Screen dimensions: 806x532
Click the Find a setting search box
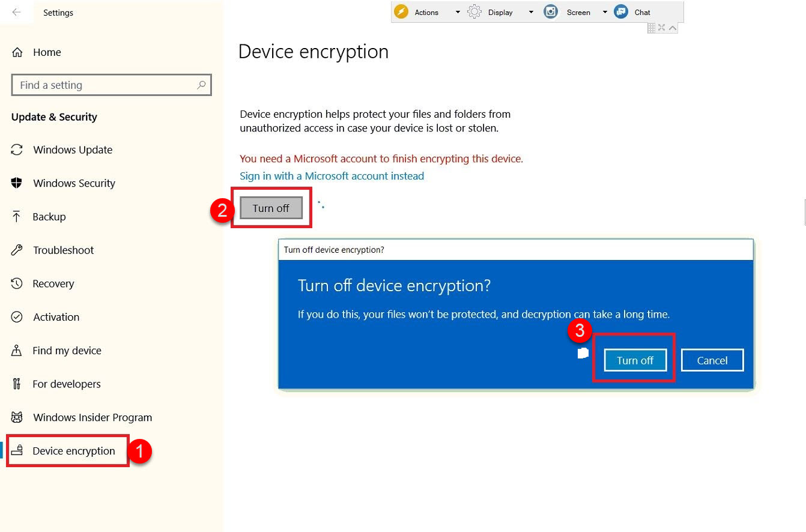[x=112, y=85]
